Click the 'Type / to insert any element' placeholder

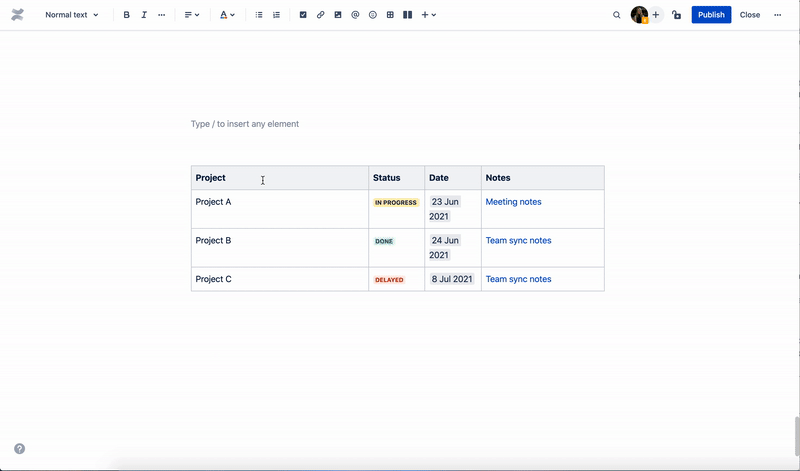click(x=245, y=124)
